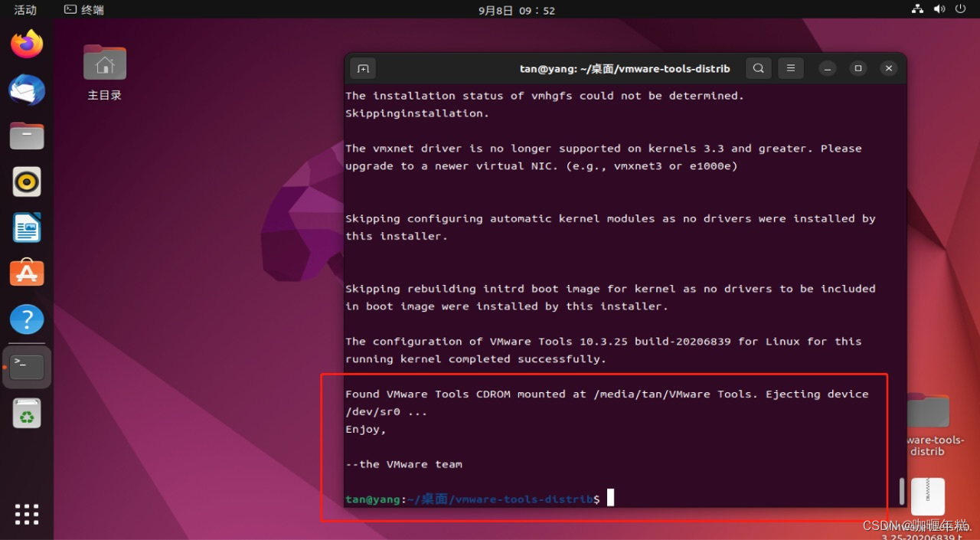
Task: Select the vmware-tools-distrib folder on desktop
Action: (927, 424)
